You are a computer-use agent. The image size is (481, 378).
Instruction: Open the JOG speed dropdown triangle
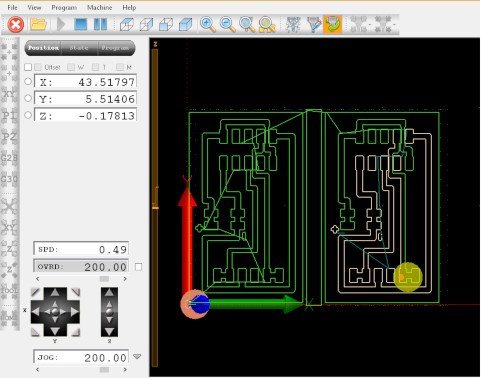pos(137,357)
